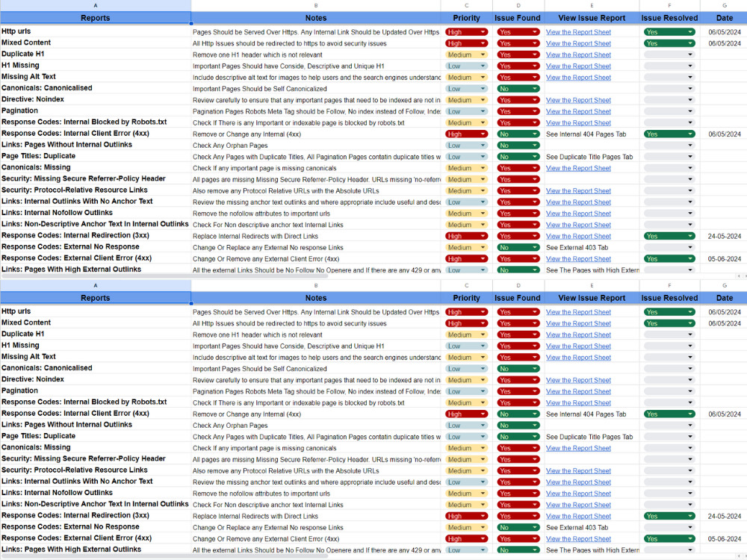Select the Date header cell in top sheet
The width and height of the screenshot is (747, 560).
[724, 18]
